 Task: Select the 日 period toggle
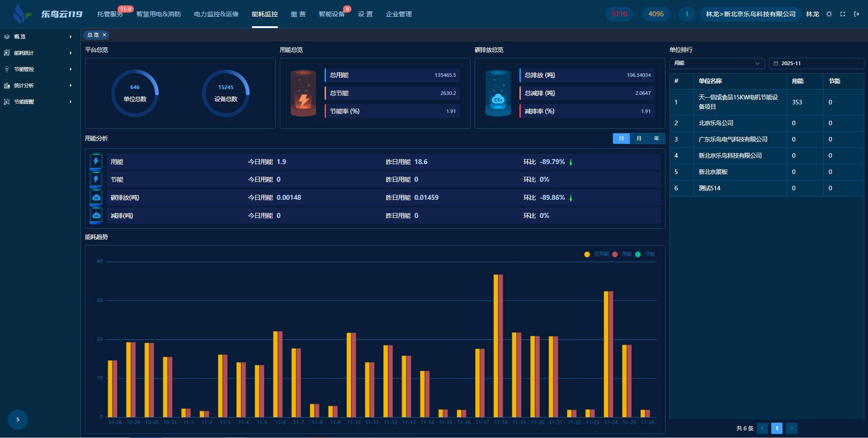[621, 138]
